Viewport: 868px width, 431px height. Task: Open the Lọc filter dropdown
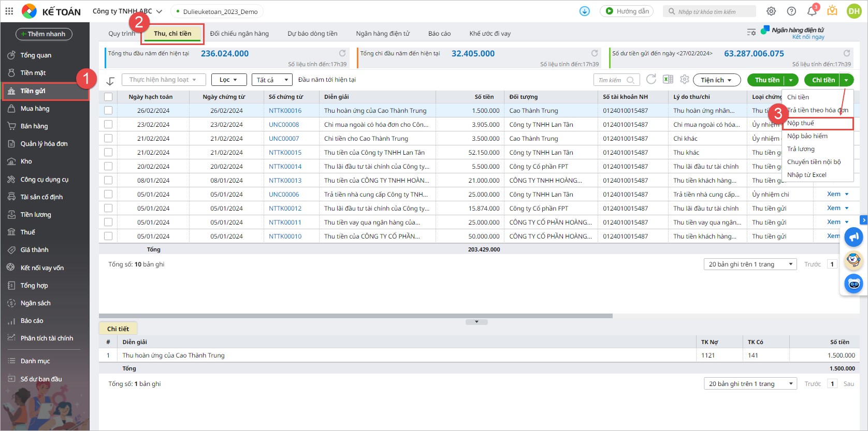pos(228,80)
